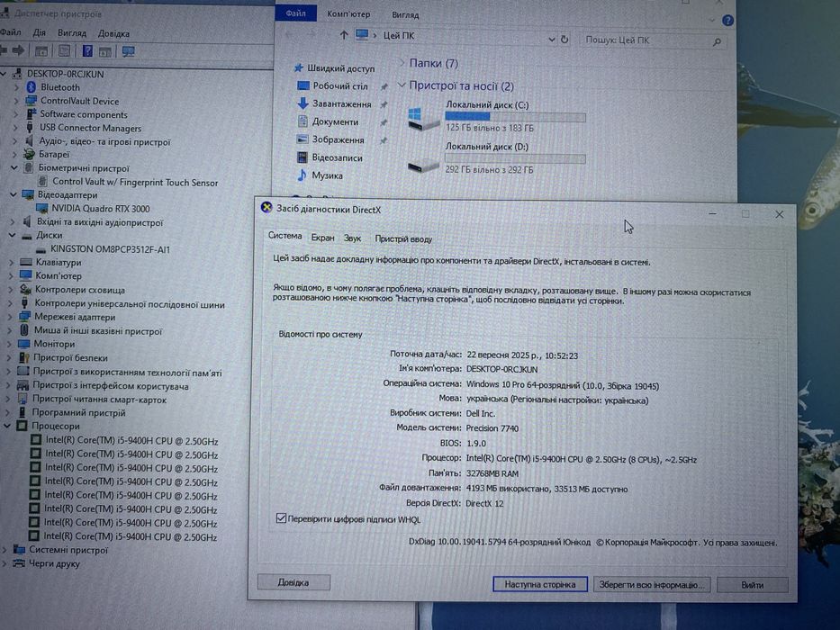
Task: Open the Вигляд ribbon tab in Explorer
Action: [x=405, y=15]
